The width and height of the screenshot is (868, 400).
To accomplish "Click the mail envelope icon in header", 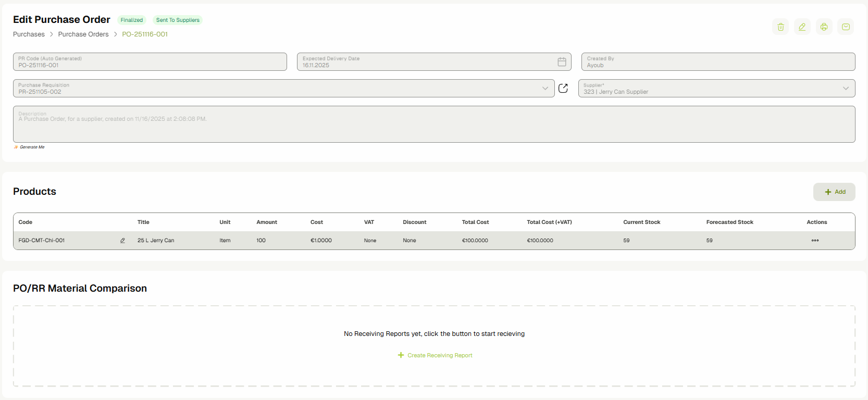I will tap(846, 27).
